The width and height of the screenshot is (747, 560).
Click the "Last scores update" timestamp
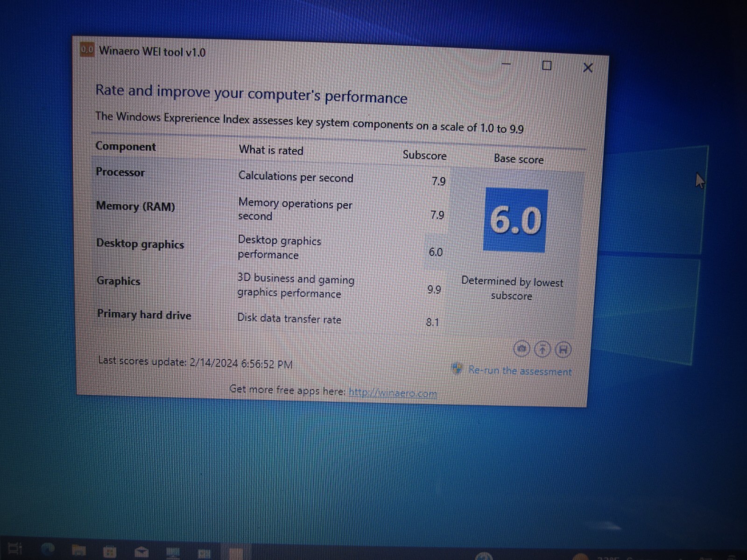[x=195, y=362]
